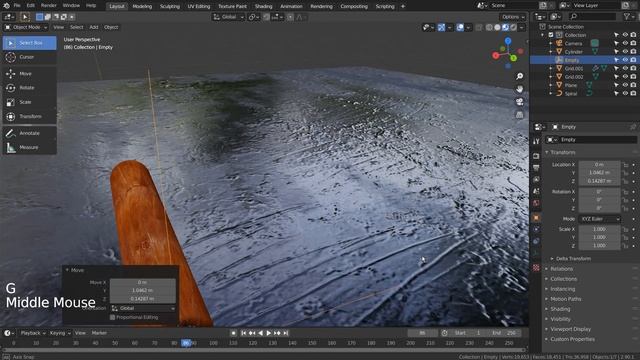Click the timeline current frame marker
640x360 pixels.
[186, 343]
